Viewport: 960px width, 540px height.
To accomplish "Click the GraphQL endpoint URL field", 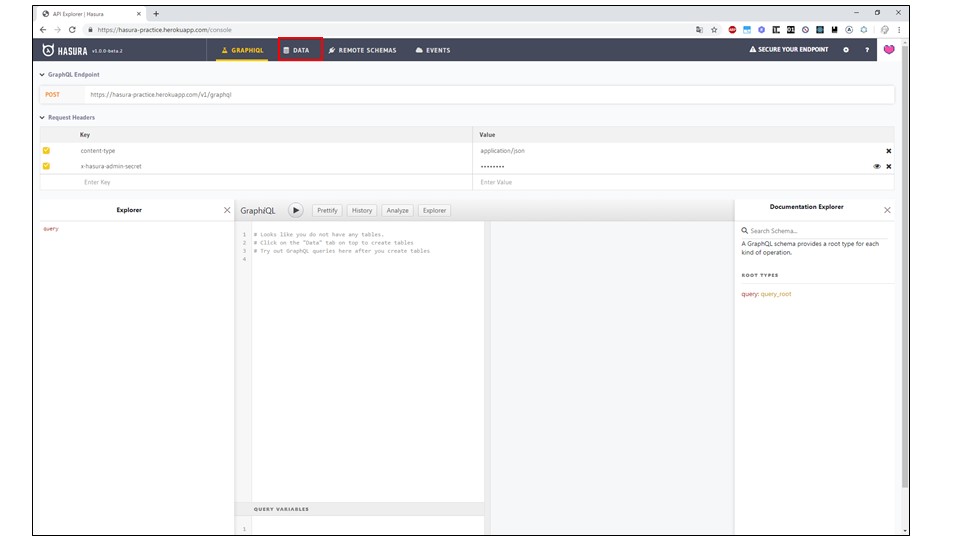I will pos(490,95).
